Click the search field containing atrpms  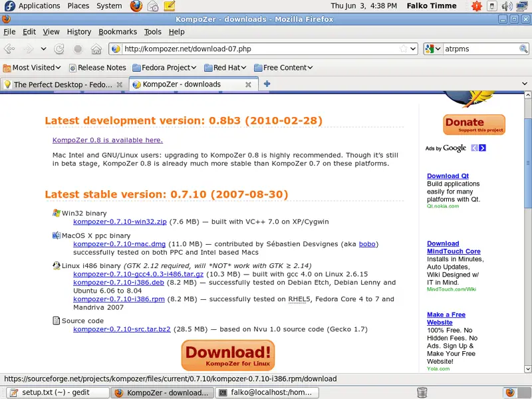[x=481, y=49]
